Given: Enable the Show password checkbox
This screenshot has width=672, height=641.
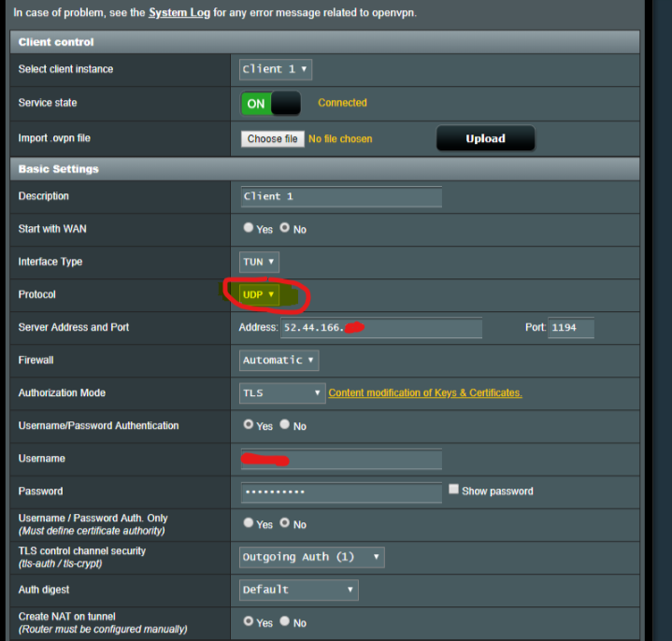Looking at the screenshot, I should [x=453, y=490].
